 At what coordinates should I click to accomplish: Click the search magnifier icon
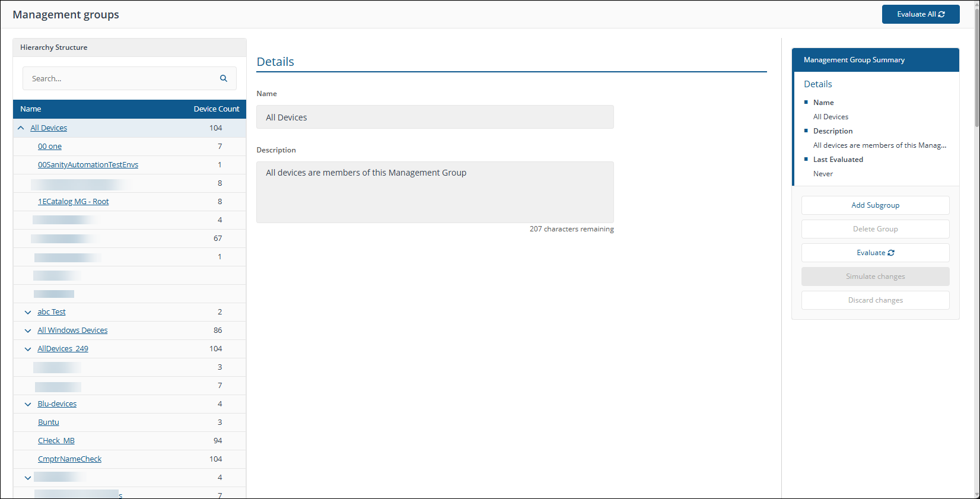224,78
